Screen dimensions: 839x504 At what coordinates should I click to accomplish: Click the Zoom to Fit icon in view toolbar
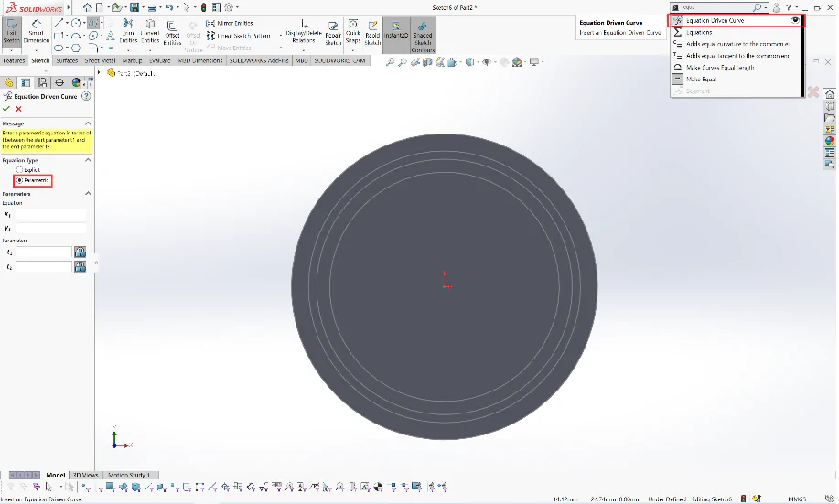click(x=390, y=62)
